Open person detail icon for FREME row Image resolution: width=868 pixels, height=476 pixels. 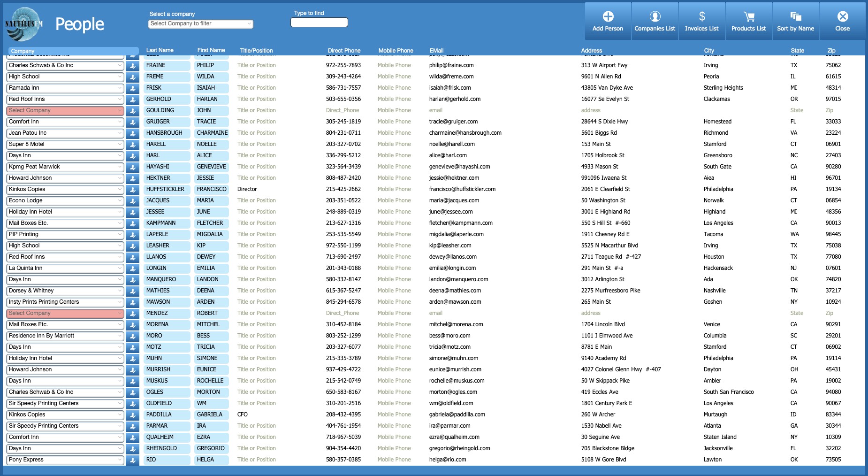pyautogui.click(x=132, y=77)
